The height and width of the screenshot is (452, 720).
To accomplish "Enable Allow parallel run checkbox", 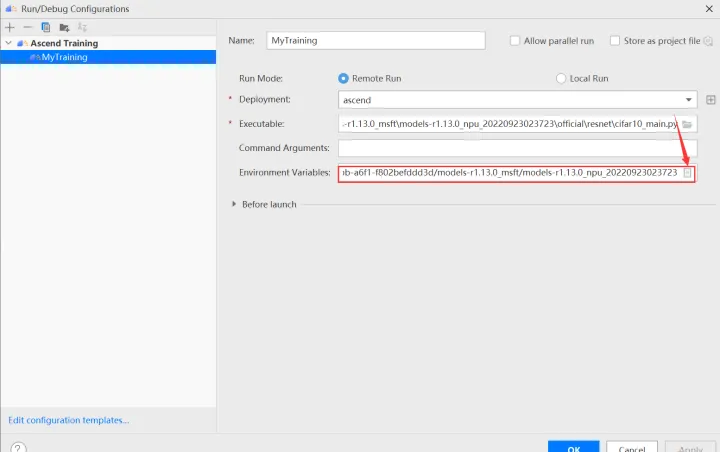I will (x=515, y=41).
